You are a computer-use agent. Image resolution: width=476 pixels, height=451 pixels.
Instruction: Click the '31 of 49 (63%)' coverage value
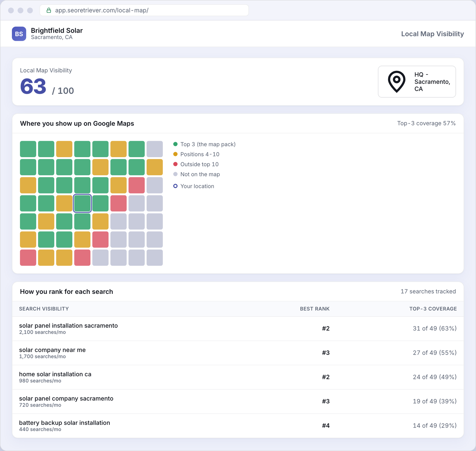[x=435, y=328]
